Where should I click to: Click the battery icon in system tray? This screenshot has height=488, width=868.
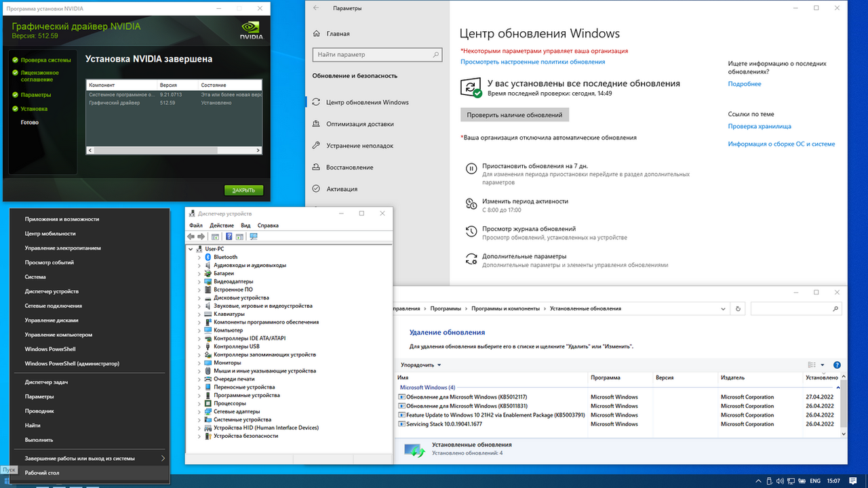802,481
